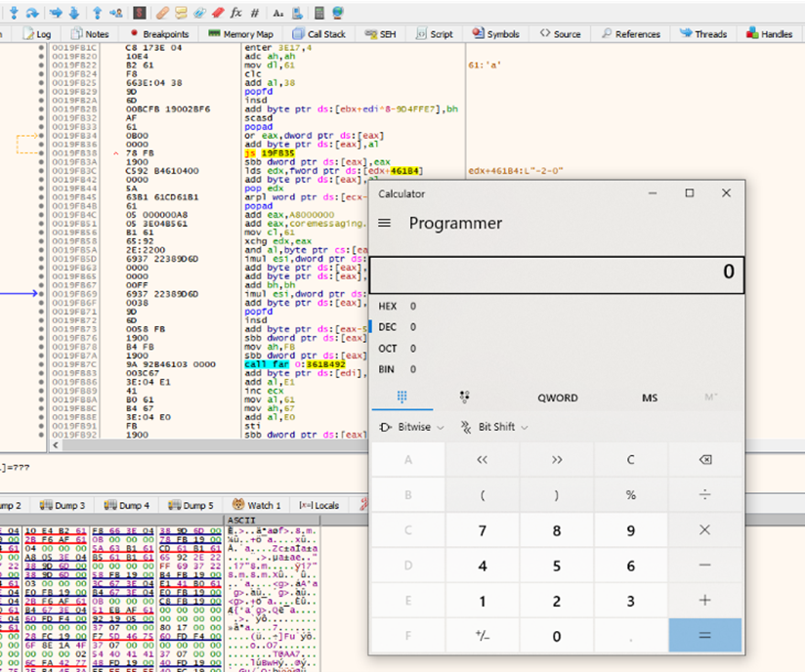The height and width of the screenshot is (672, 805).
Task: Switch to the Source tab
Action: [560, 34]
